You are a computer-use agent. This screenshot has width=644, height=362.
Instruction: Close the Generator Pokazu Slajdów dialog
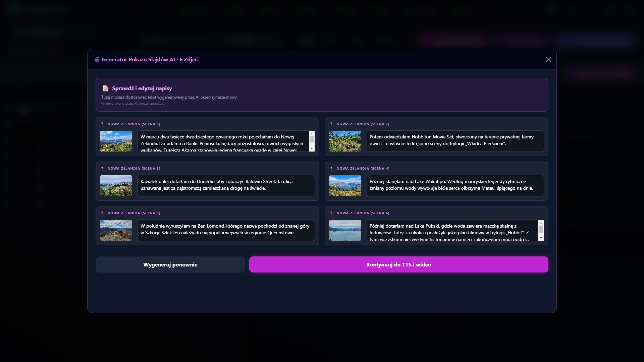point(548,60)
